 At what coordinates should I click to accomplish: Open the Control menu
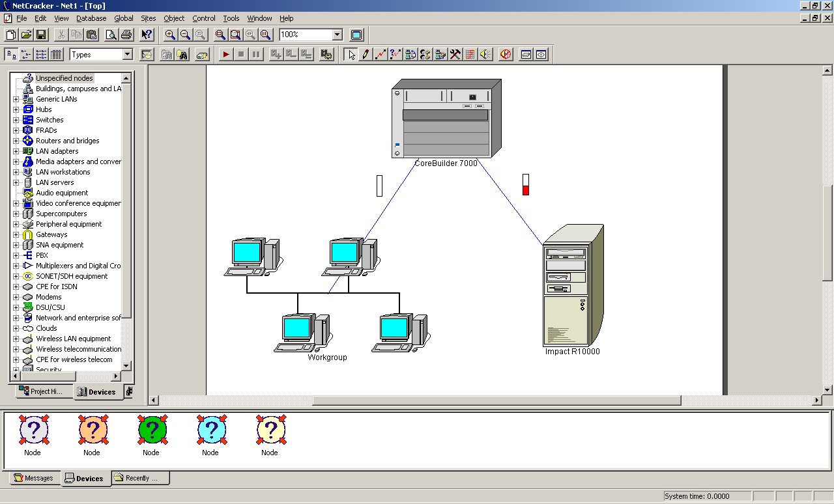(204, 18)
